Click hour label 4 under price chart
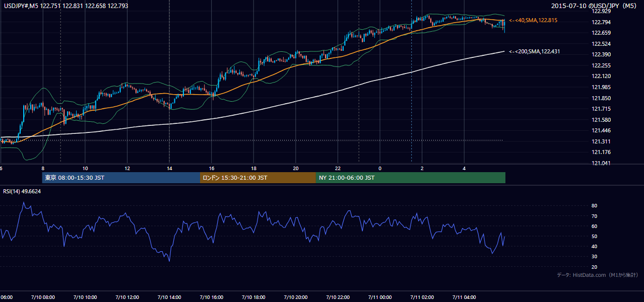 click(x=464, y=168)
